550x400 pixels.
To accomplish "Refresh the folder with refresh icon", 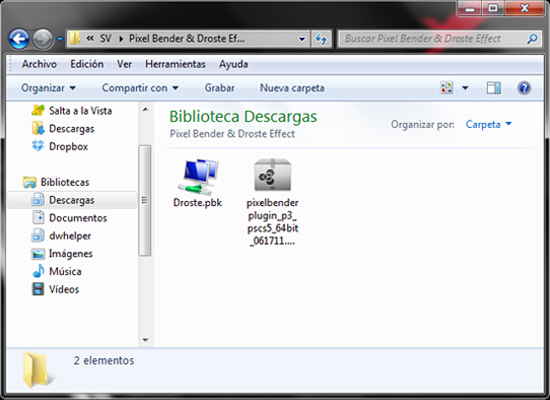I will (x=321, y=39).
